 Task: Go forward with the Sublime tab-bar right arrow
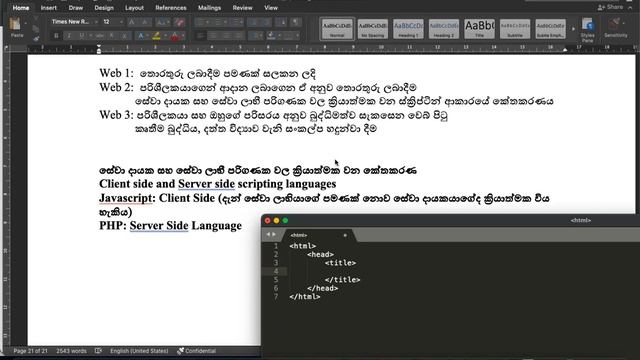pyautogui.click(x=274, y=234)
